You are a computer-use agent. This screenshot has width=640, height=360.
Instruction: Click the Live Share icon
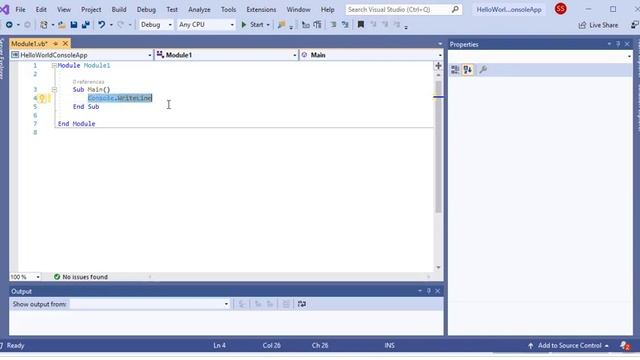582,25
